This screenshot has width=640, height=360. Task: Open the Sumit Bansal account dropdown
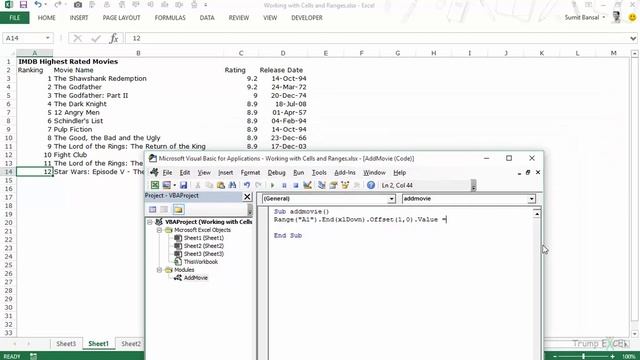pos(604,18)
